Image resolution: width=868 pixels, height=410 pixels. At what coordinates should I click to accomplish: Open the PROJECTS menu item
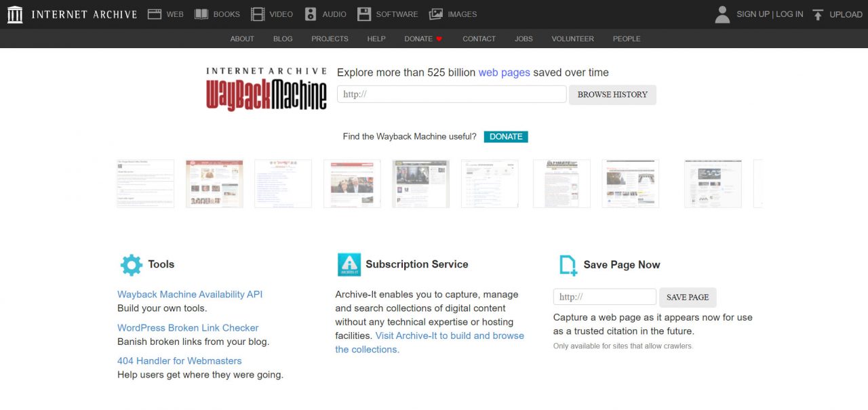click(330, 39)
